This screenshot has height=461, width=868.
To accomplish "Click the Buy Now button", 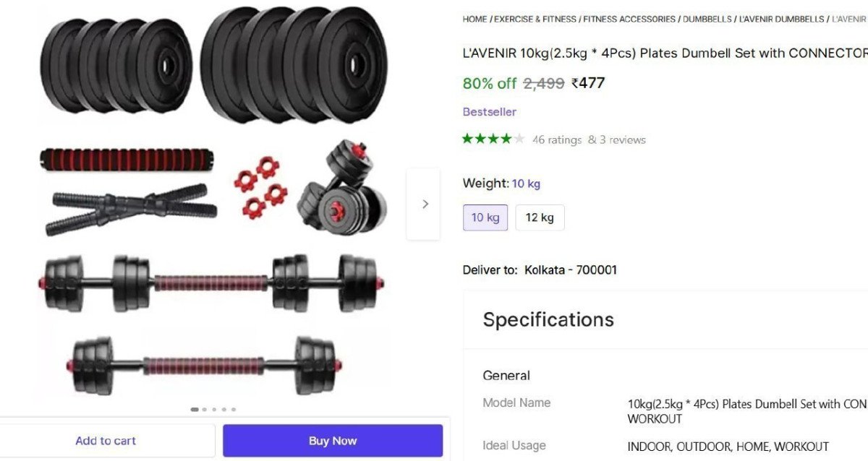I will pyautogui.click(x=333, y=441).
